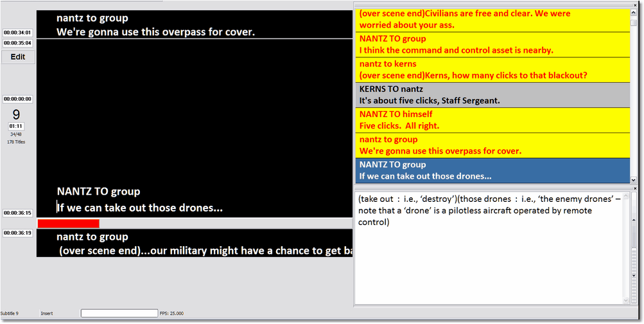Viewport: 644px width, 324px height.
Task: Click the next subtitle '(over scene end)...our military might'
Action: [x=205, y=251]
